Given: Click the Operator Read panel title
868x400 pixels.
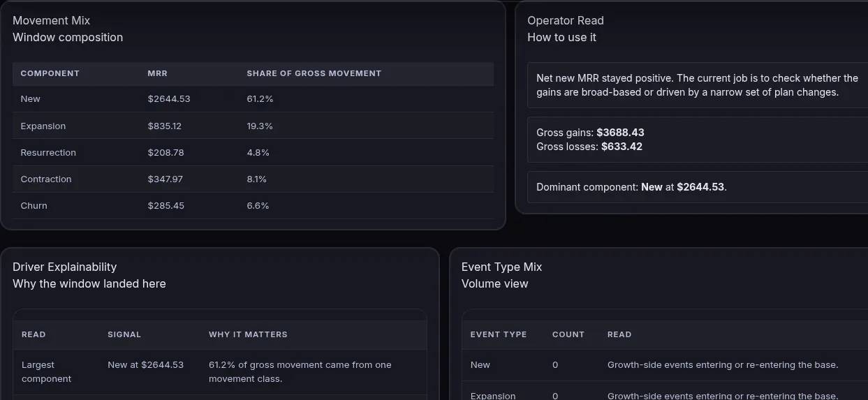Looking at the screenshot, I should click(x=566, y=21).
